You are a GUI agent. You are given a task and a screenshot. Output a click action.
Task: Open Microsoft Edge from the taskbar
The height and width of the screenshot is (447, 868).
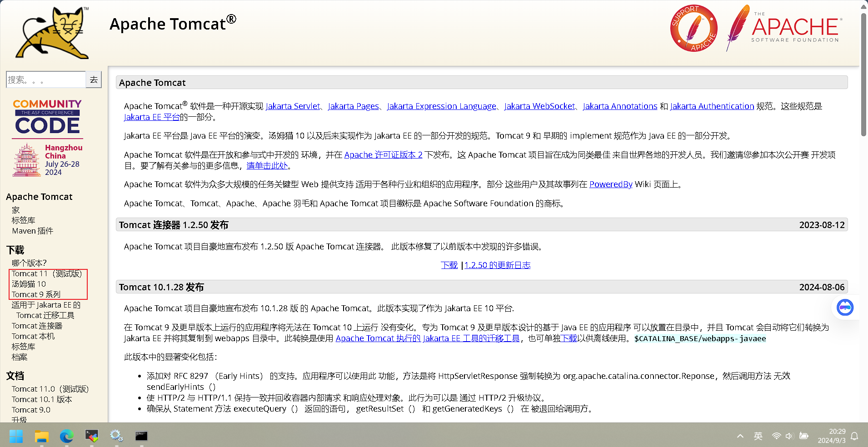pyautogui.click(x=67, y=436)
